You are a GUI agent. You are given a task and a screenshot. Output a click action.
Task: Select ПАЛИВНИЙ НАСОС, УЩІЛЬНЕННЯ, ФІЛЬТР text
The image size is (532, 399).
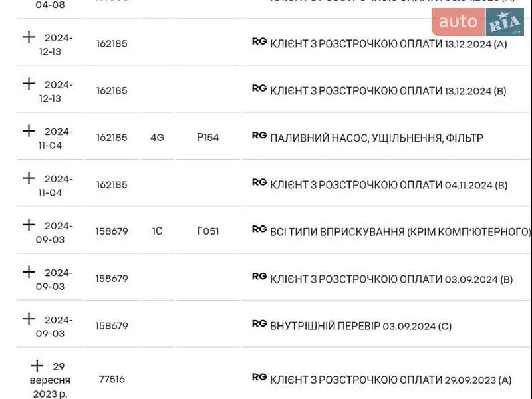pos(376,138)
